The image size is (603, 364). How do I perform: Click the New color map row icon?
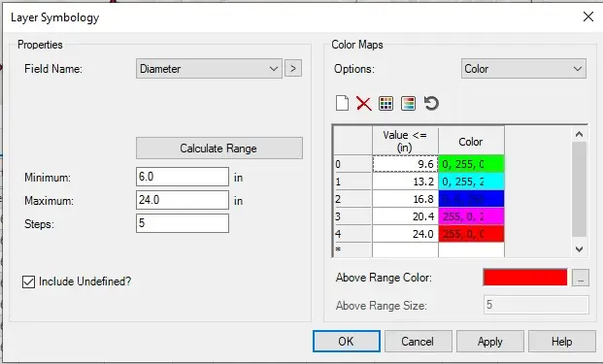342,103
